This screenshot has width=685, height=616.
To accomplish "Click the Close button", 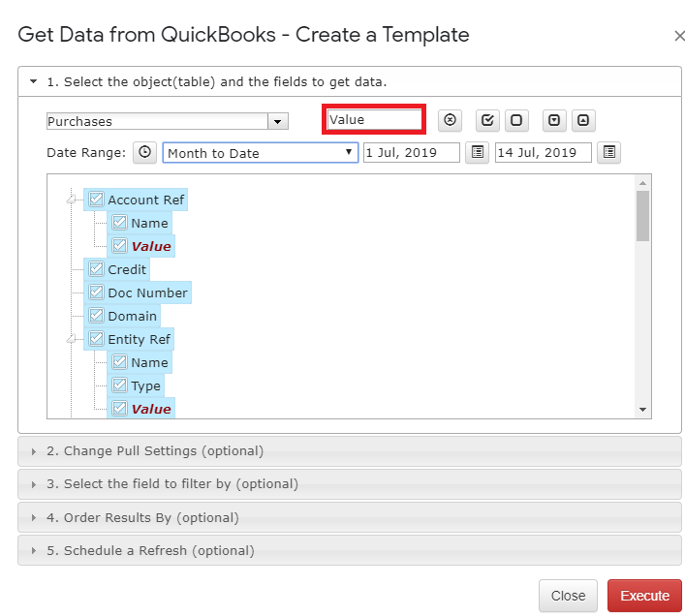I will pyautogui.click(x=568, y=596).
